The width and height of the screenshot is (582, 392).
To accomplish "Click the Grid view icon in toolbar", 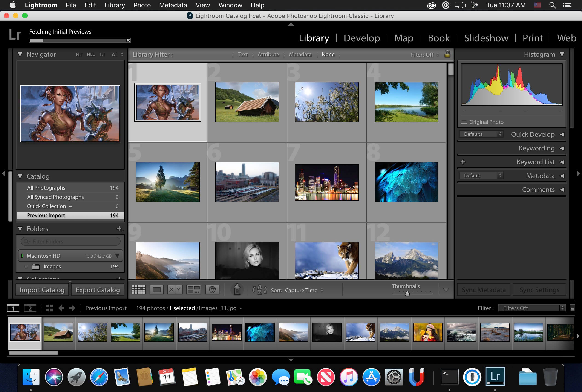I will 138,290.
